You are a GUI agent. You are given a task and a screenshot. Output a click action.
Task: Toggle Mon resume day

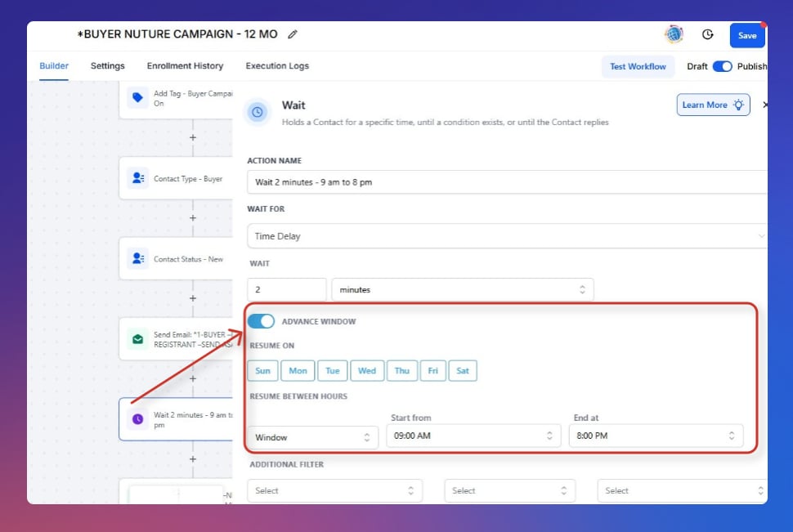click(298, 371)
